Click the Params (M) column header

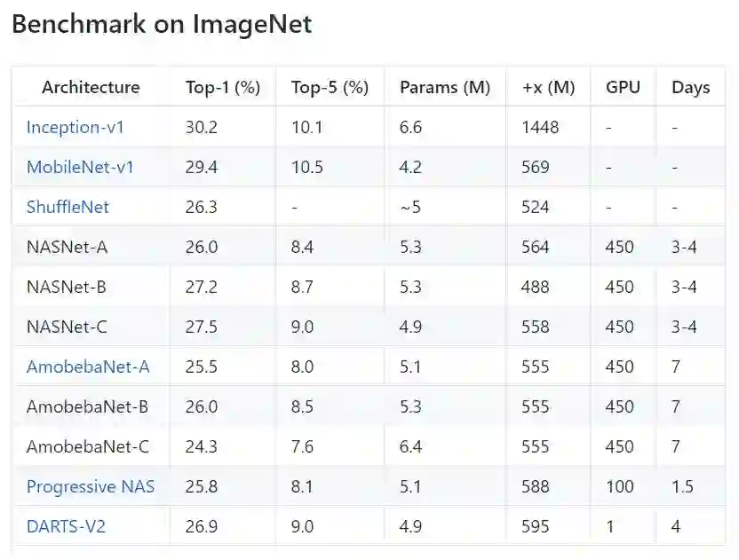[445, 87]
